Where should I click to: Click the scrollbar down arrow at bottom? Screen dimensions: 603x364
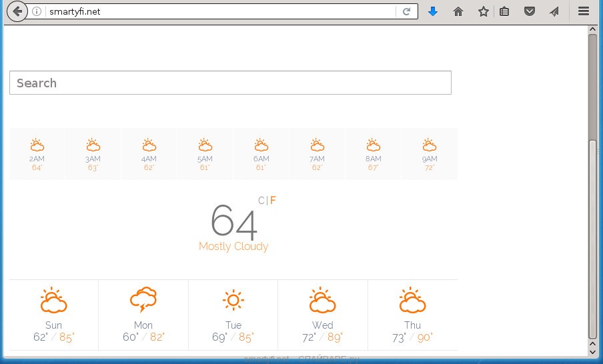(x=592, y=352)
